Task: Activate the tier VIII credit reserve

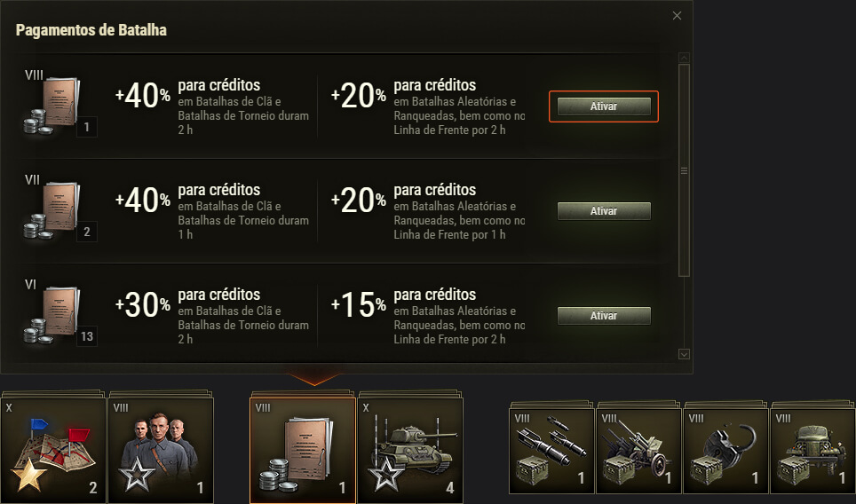Action: pos(604,106)
